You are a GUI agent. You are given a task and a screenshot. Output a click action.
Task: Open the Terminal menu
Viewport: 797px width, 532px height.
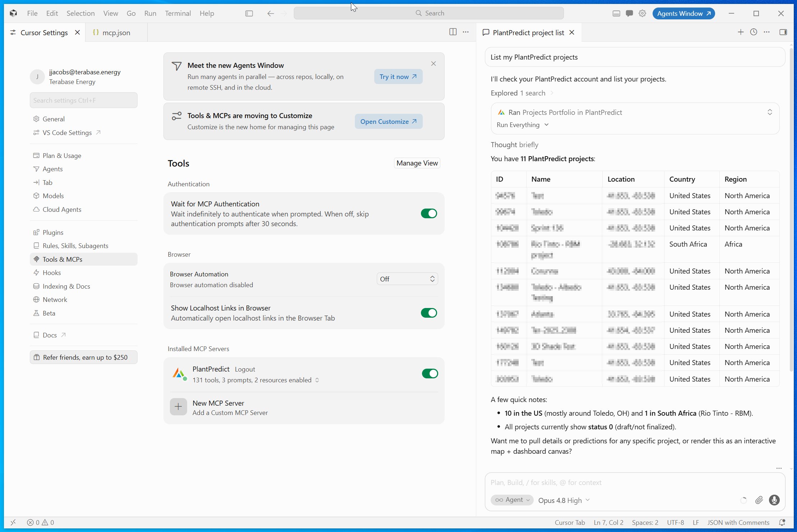178,13
